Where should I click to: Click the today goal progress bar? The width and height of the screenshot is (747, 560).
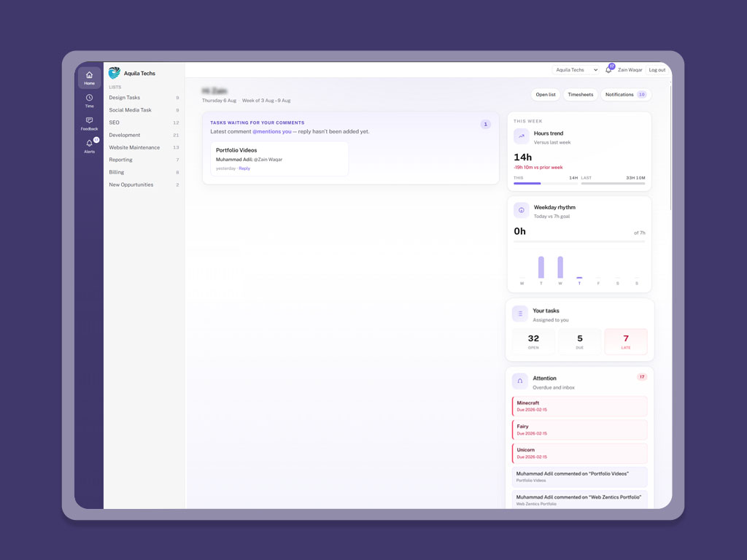(x=579, y=241)
